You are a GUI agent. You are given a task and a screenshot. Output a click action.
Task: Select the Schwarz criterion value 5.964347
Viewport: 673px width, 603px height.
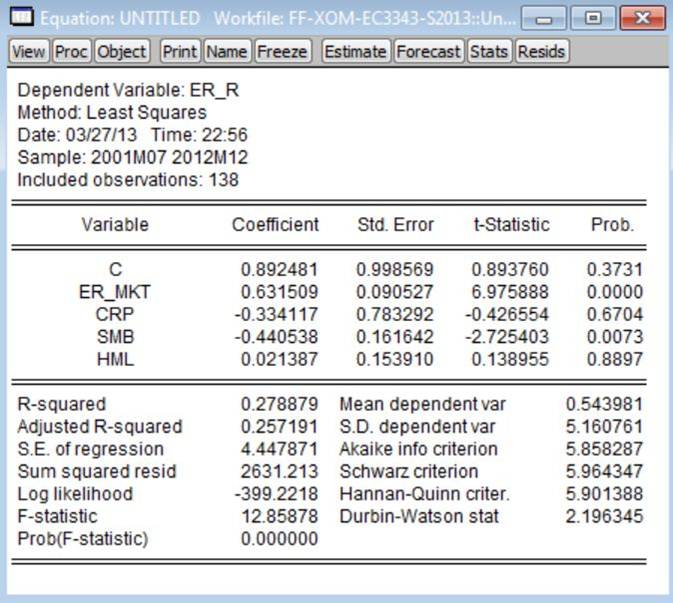604,471
